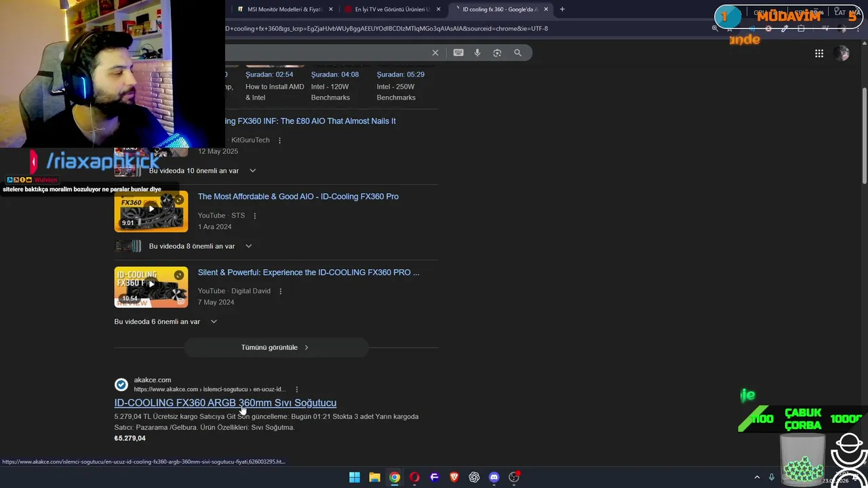
Task: Open more options for STS video
Action: [x=255, y=216]
